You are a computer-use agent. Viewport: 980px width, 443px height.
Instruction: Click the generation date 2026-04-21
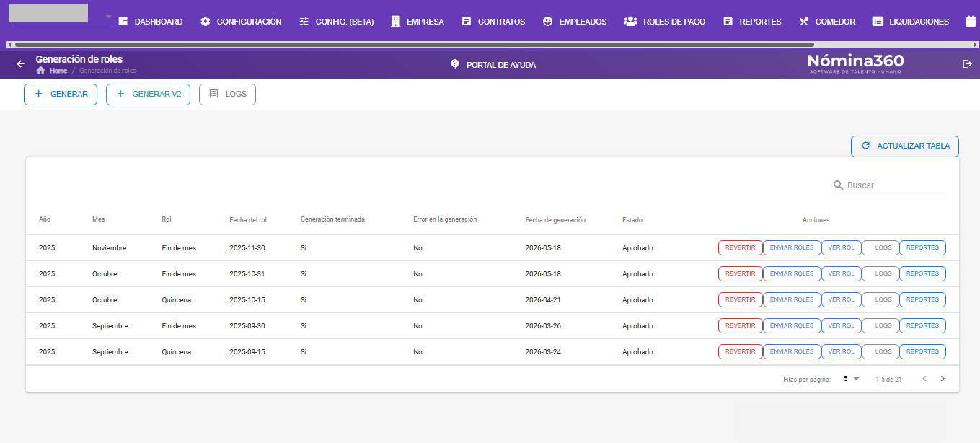pyautogui.click(x=543, y=299)
